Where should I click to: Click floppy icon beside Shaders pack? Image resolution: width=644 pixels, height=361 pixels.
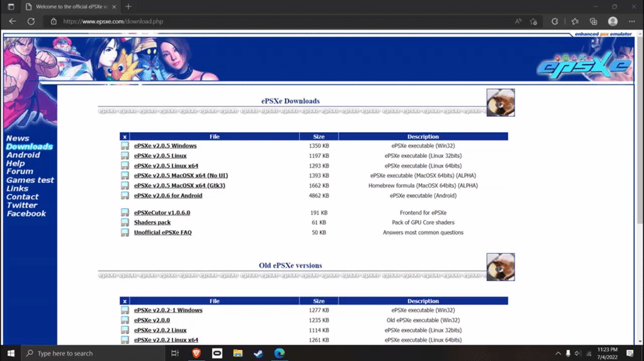pyautogui.click(x=125, y=222)
